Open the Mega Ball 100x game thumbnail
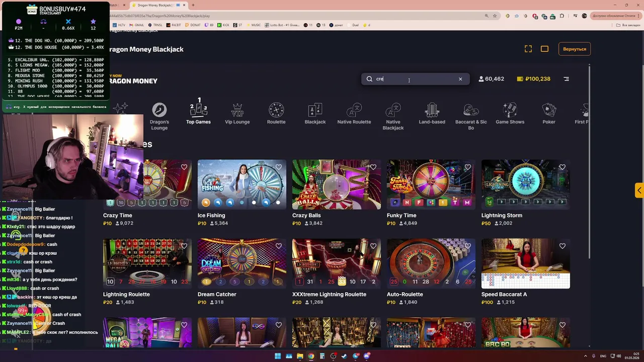644x362 pixels. pyautogui.click(x=147, y=332)
